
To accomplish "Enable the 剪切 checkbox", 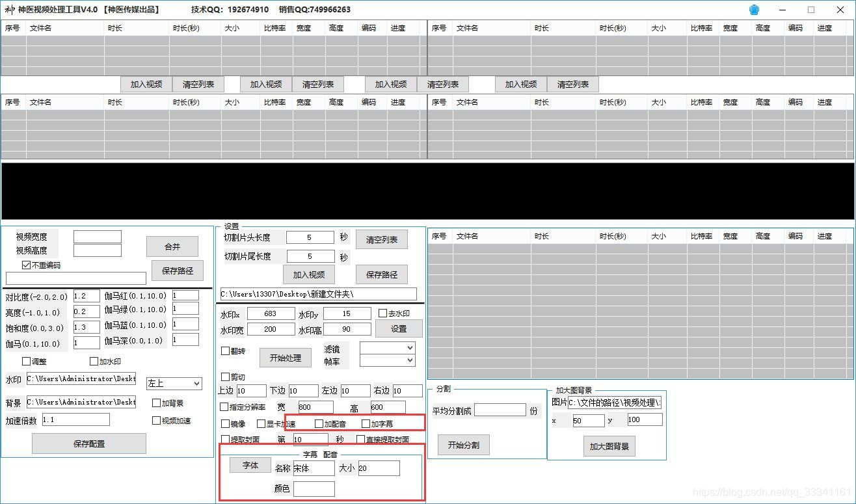I will pos(226,377).
